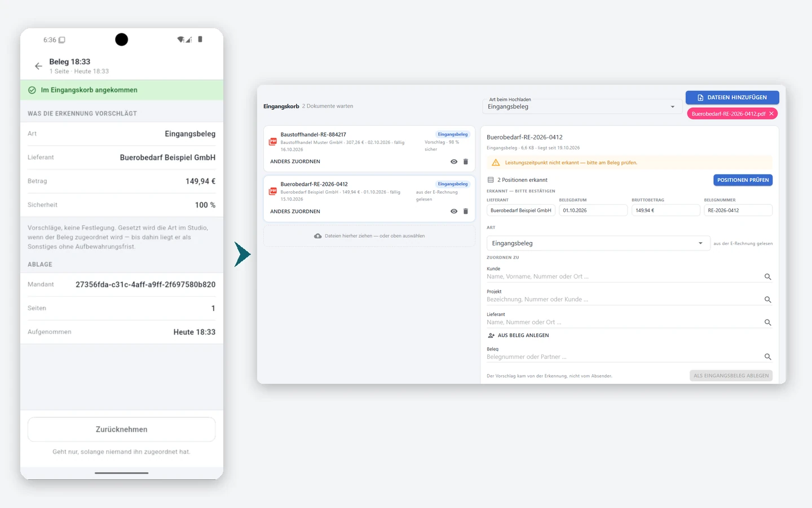Tap the Betrag value 149,94 € on phone
The width and height of the screenshot is (812, 508).
coord(200,181)
